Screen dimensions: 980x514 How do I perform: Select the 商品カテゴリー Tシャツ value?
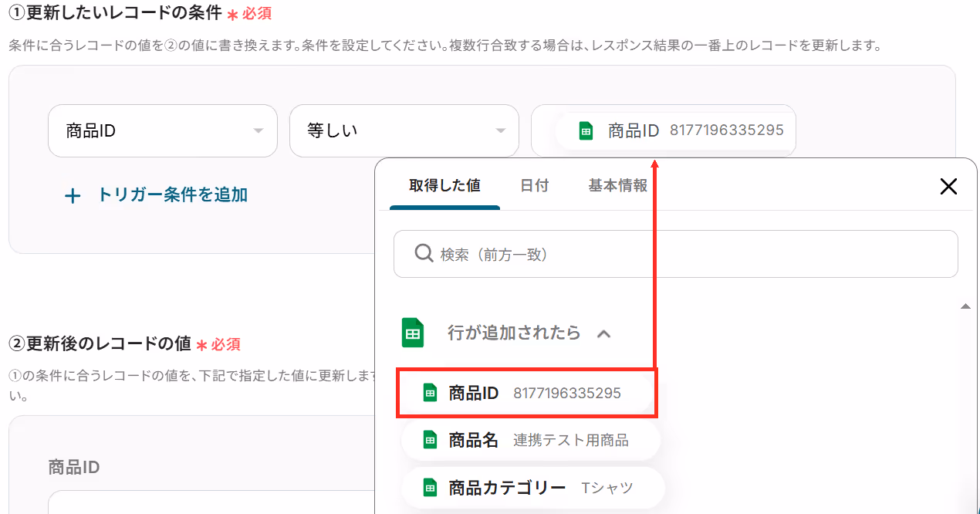click(533, 488)
